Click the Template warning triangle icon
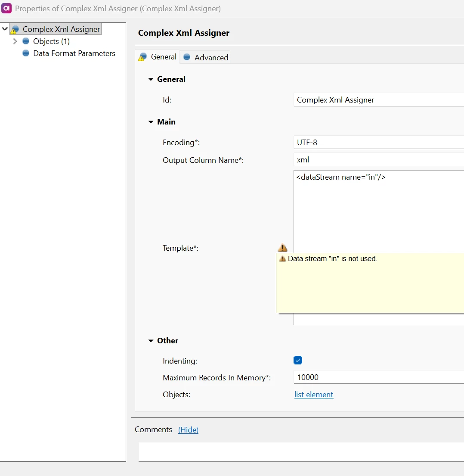Viewport: 464px width, 476px height. click(282, 248)
